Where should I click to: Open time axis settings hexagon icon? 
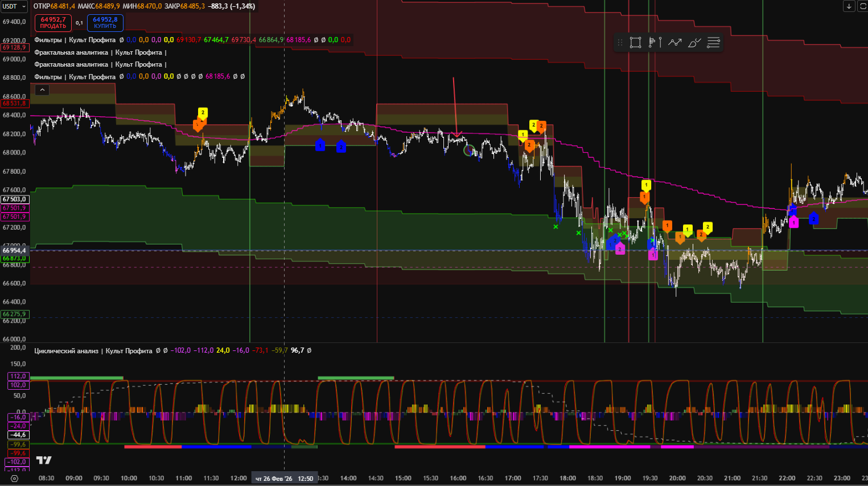[x=14, y=479]
